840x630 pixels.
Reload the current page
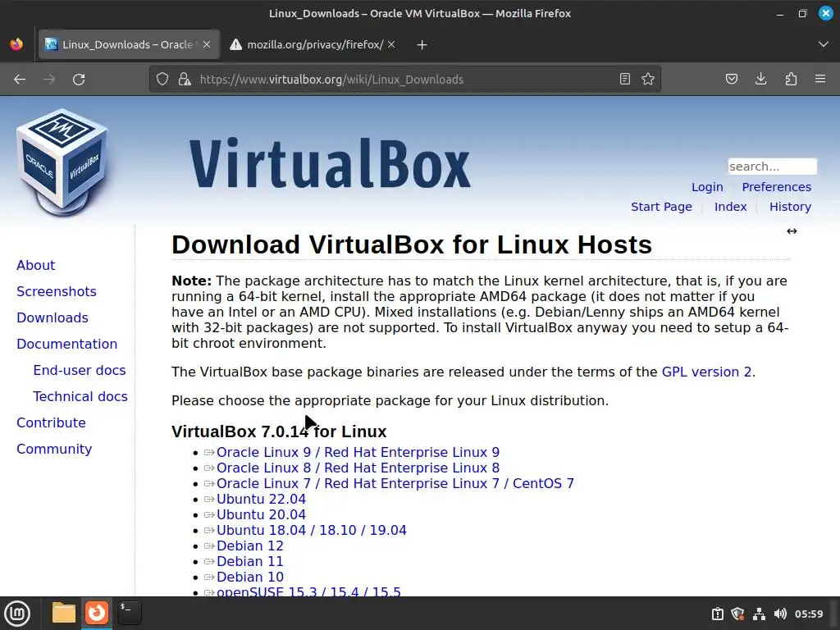coord(79,80)
